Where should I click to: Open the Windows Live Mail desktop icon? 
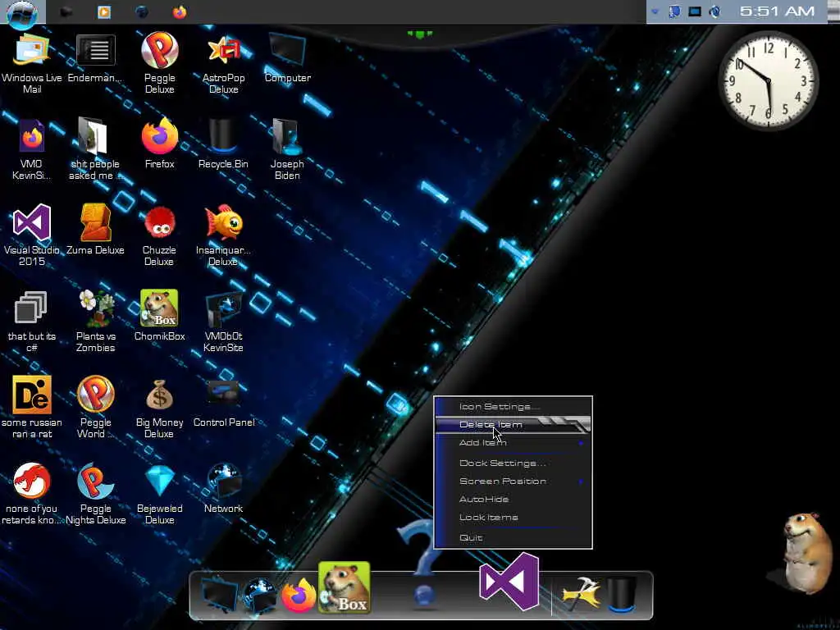(x=32, y=62)
